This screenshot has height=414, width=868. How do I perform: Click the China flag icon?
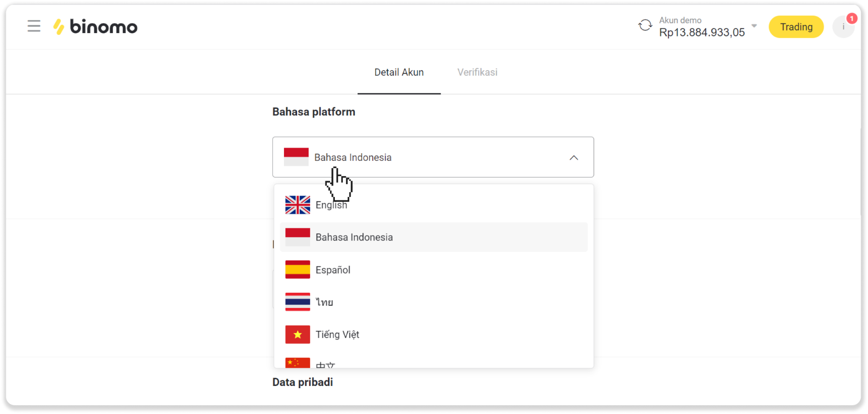(x=298, y=363)
